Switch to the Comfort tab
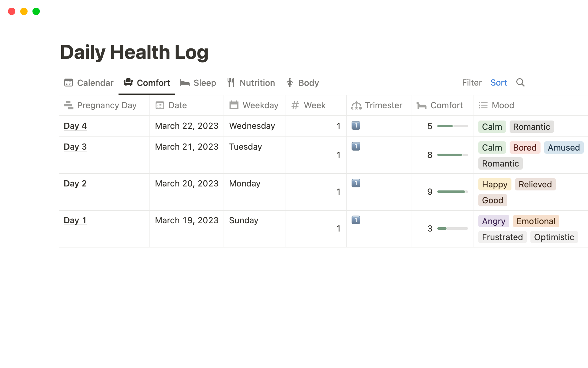 click(x=147, y=83)
